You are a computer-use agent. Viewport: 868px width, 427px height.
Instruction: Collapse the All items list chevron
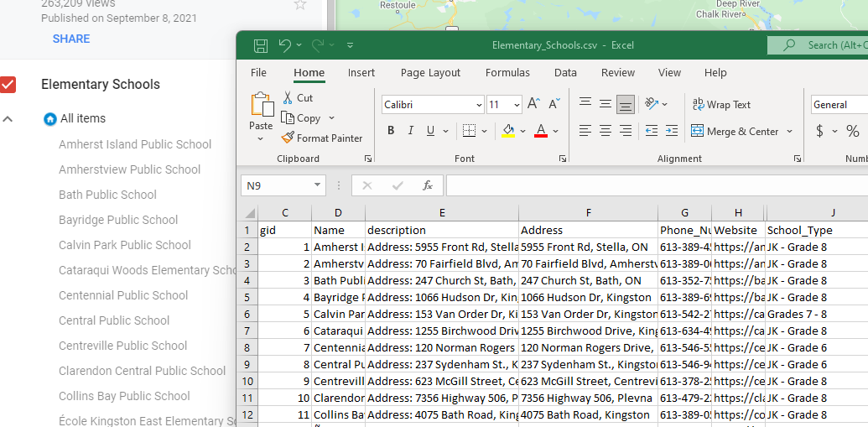click(x=8, y=118)
